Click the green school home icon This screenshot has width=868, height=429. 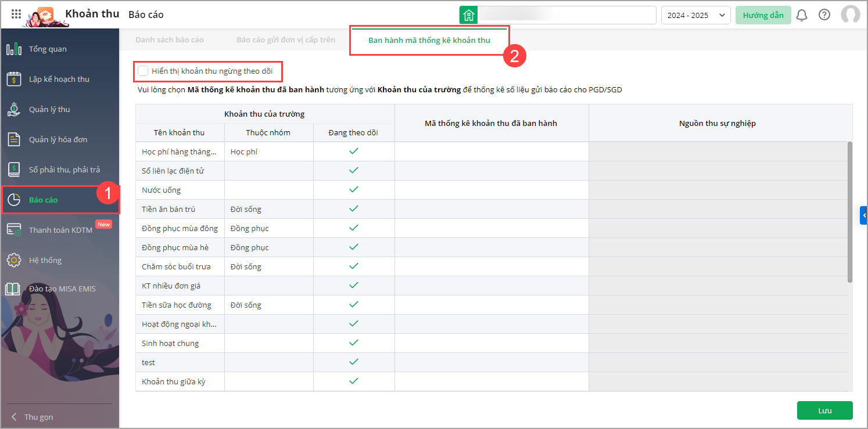click(x=468, y=15)
